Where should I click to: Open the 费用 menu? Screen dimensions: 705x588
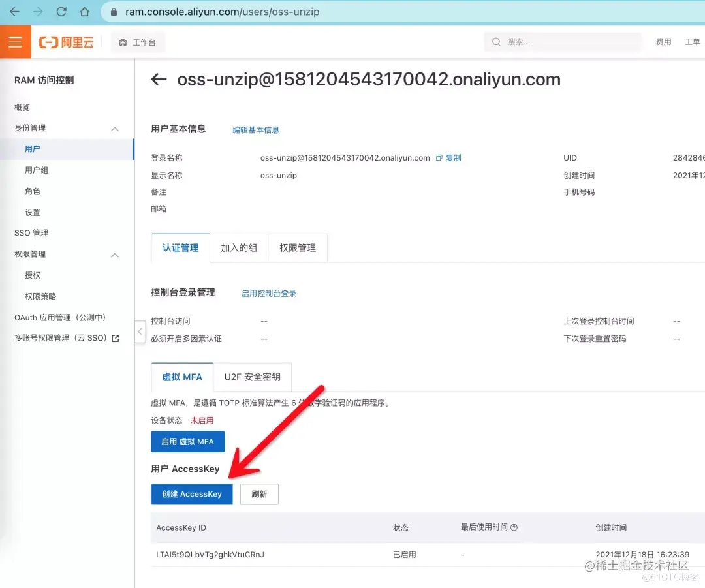pos(664,42)
